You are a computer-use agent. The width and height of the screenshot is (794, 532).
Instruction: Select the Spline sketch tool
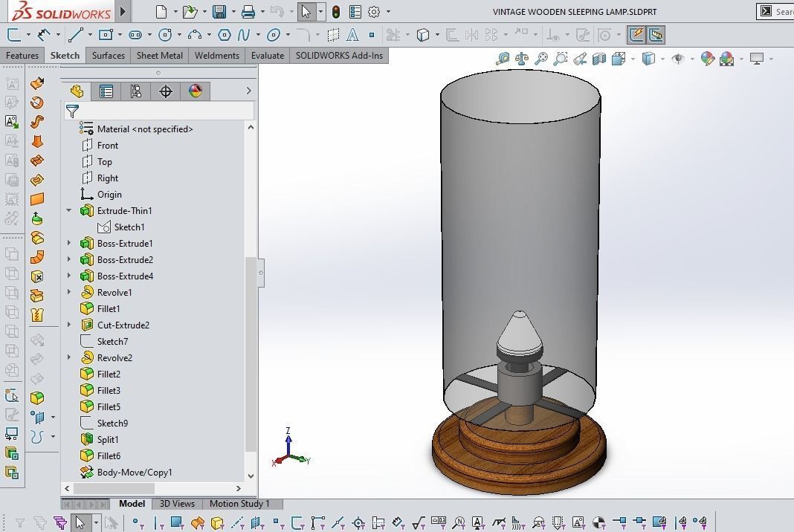tap(244, 35)
